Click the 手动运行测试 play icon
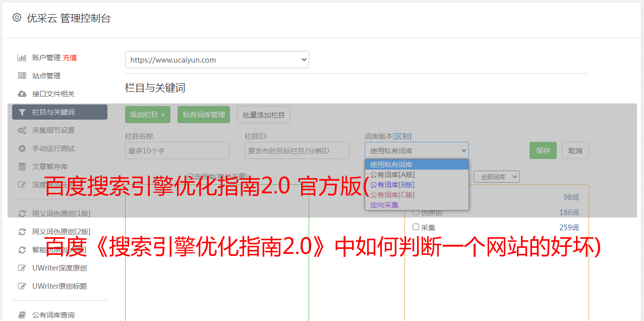This screenshot has height=321, width=644. tap(22, 148)
